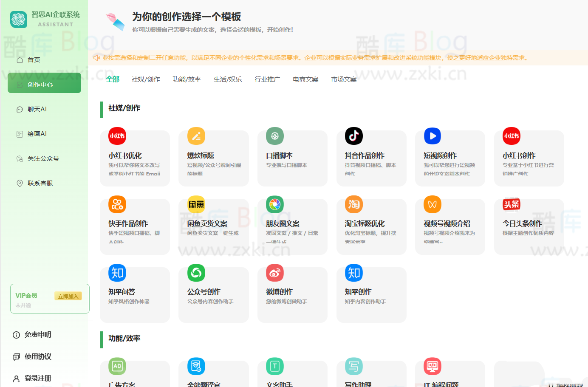
Task: Click the 小红书优化 card's red icon
Action: pyautogui.click(x=117, y=136)
